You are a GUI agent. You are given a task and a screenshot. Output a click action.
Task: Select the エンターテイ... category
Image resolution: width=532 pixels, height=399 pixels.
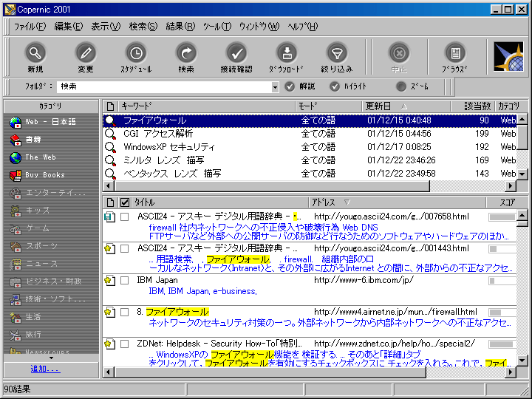[x=47, y=193]
